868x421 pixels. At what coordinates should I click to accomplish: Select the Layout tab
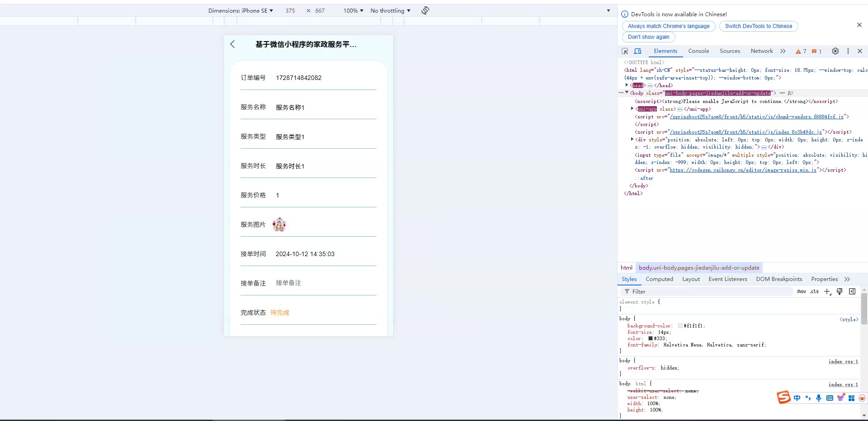[x=691, y=279]
